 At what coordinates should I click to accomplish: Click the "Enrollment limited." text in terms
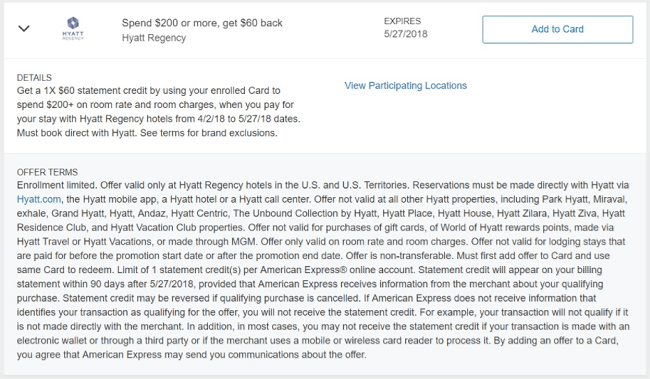pyautogui.click(x=57, y=185)
